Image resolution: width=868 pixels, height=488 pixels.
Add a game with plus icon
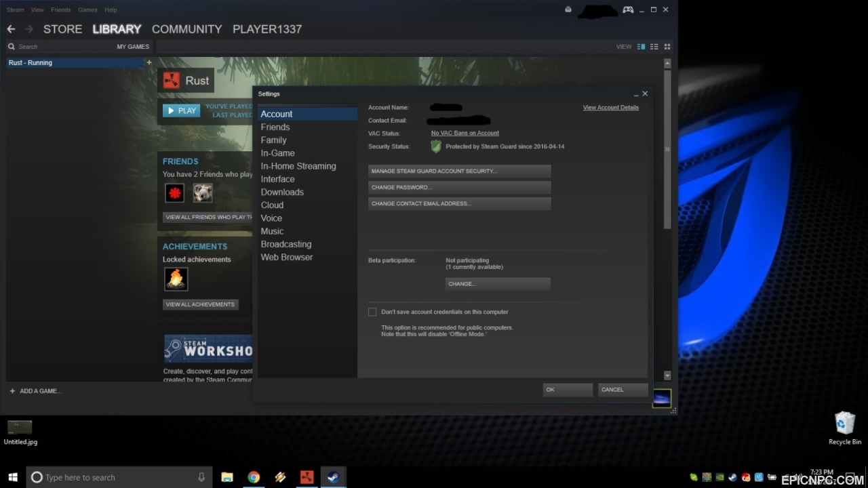12,391
